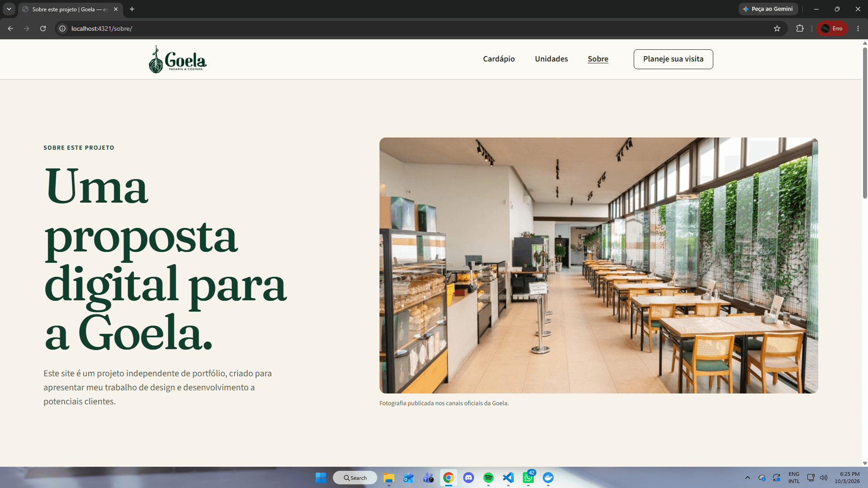Bookmark this page with the star icon

tap(777, 28)
